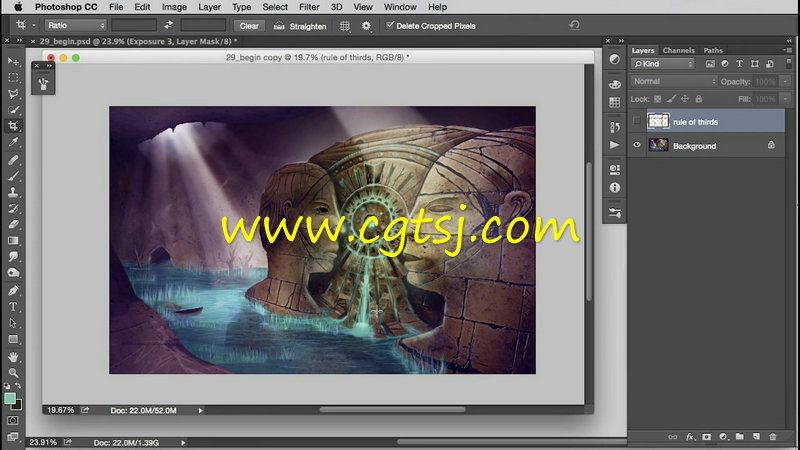Select the Eyedropper tool
The image size is (800, 450).
13,142
